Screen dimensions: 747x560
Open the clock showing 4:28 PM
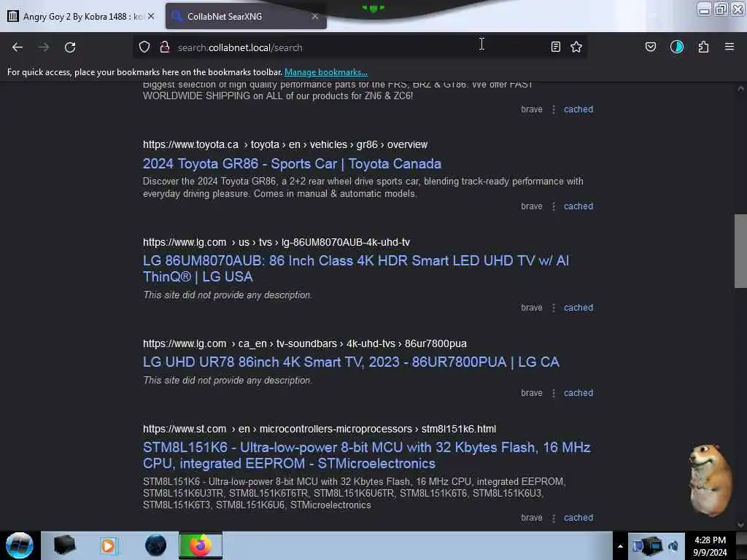tap(710, 546)
